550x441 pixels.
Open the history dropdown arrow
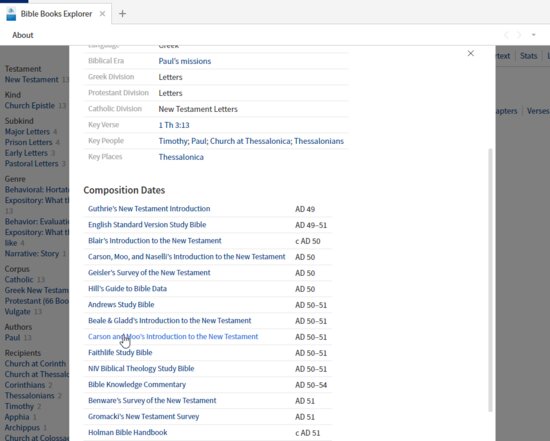pyautogui.click(x=534, y=35)
